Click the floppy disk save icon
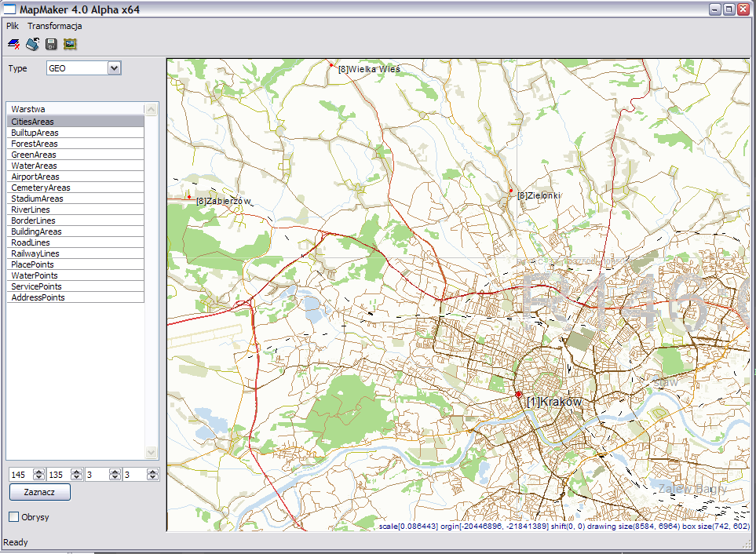 51,44
